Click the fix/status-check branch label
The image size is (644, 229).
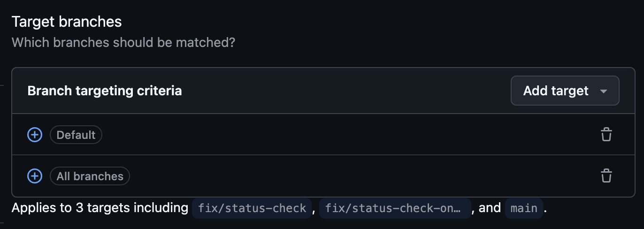pos(252,208)
